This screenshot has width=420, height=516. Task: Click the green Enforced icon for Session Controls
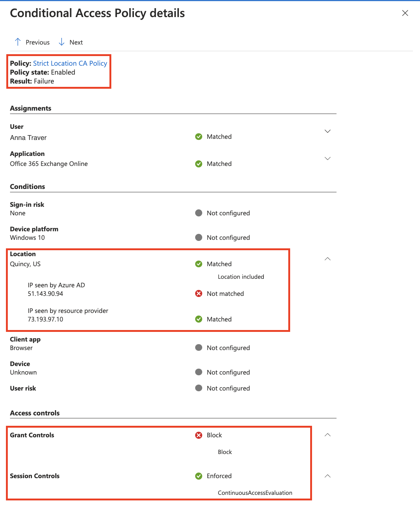[198, 476]
